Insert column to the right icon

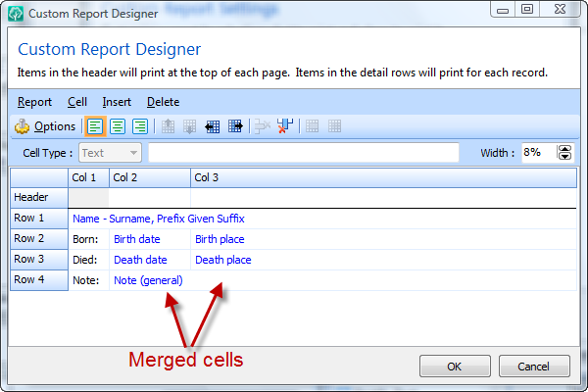(235, 126)
